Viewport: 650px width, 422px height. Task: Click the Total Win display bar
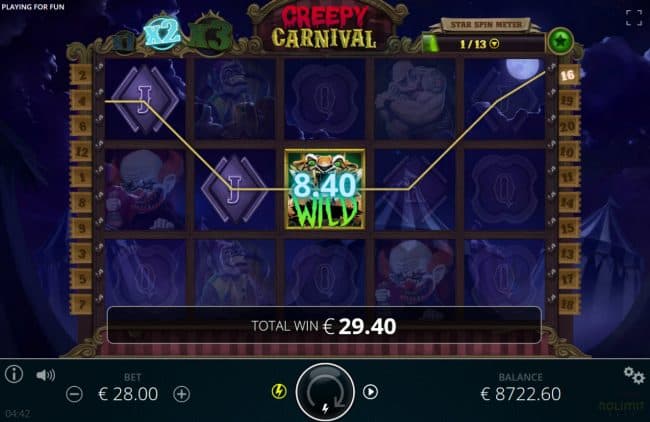click(x=324, y=325)
